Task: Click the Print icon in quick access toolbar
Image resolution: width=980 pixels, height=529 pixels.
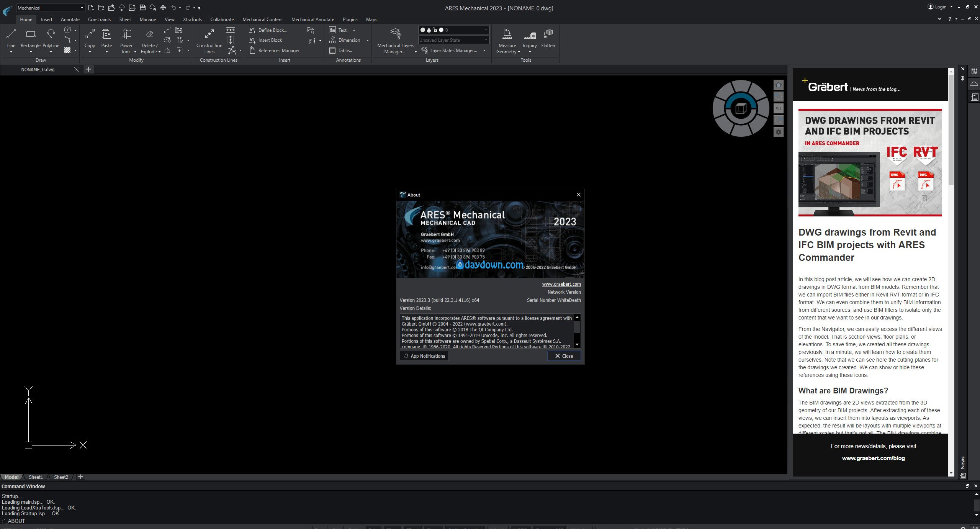Action: pos(163,8)
